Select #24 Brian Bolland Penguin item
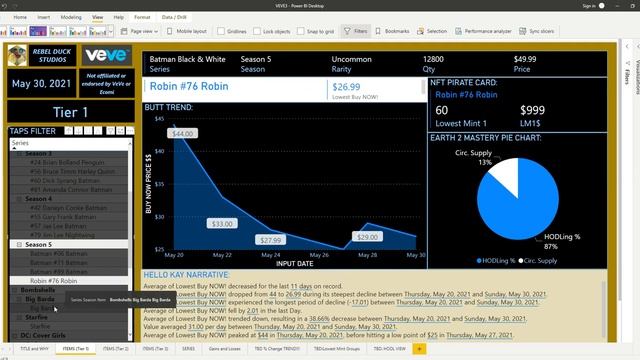The height and width of the screenshot is (360, 640). 67,162
